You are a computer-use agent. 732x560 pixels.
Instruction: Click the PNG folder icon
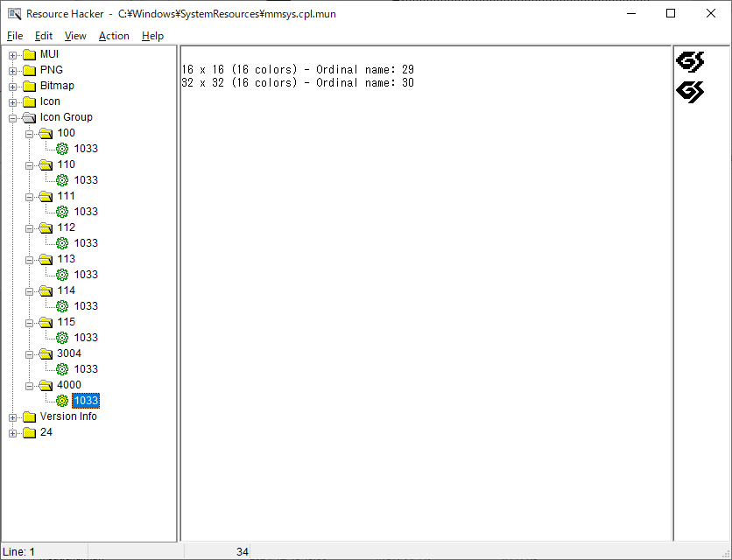click(x=30, y=71)
